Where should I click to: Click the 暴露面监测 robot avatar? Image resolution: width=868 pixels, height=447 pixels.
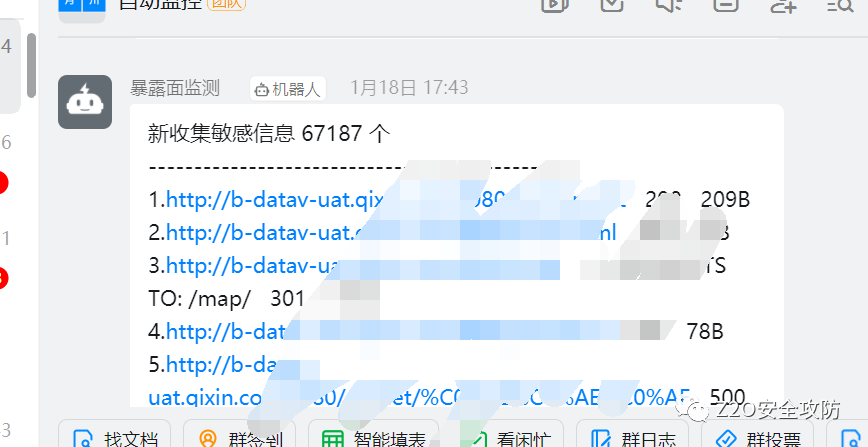coord(85,102)
